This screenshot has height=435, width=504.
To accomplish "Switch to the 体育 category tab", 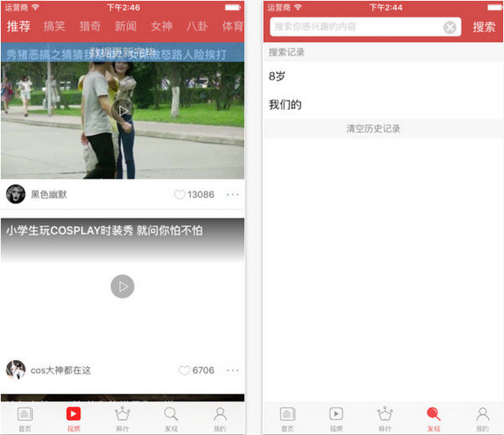I will pos(233,26).
